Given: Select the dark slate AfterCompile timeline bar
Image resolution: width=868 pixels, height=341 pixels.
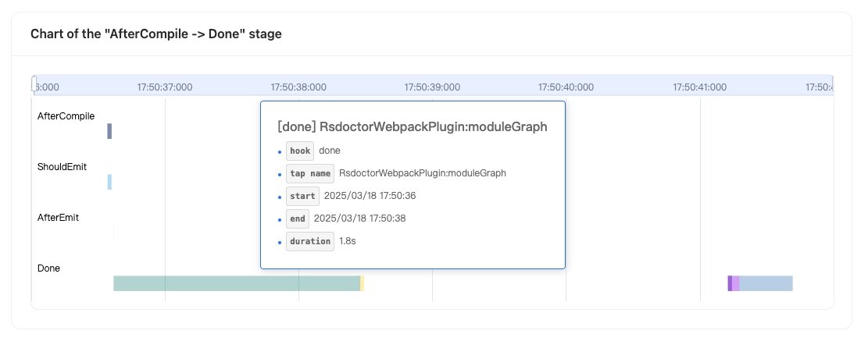Looking at the screenshot, I should tap(109, 131).
